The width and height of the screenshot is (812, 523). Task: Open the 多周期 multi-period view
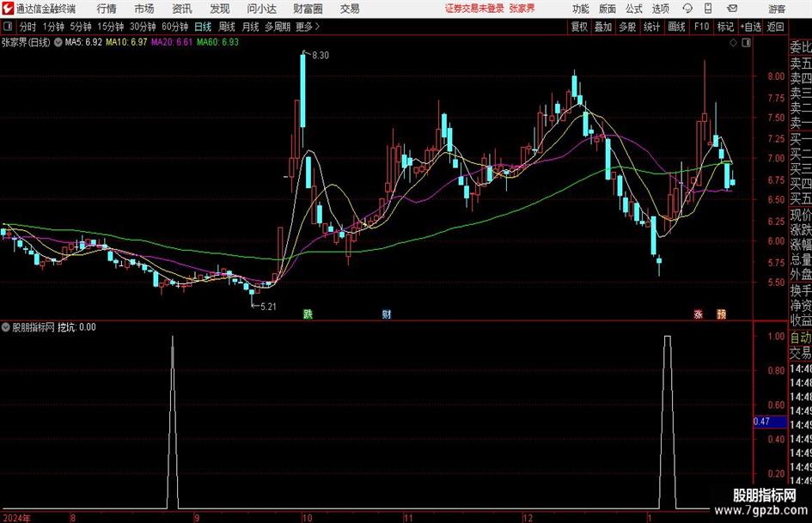pyautogui.click(x=278, y=27)
